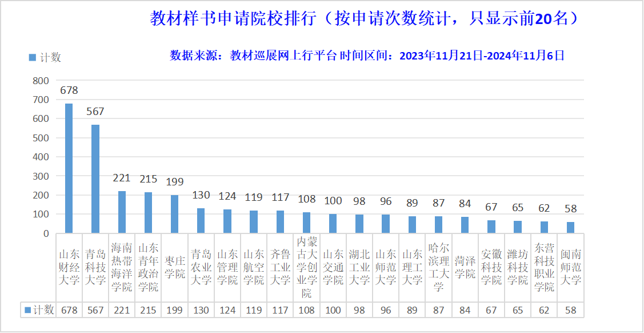Viewport: 644px width, 333px height.
Task: Select the 枣庄学院 category label
Action: pyautogui.click(x=174, y=267)
